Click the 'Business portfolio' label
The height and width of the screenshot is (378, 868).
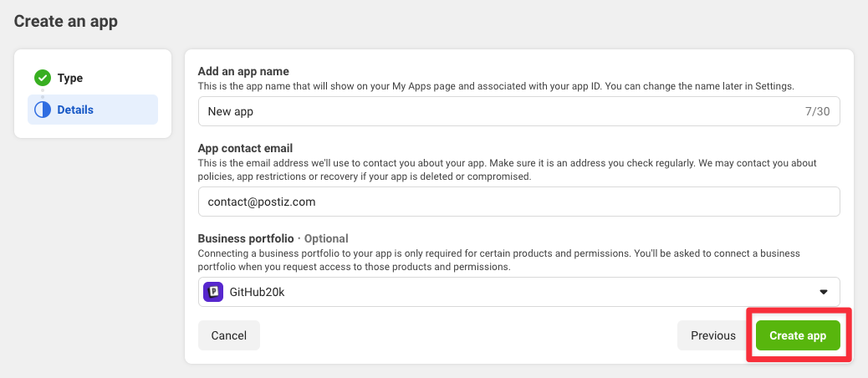pyautogui.click(x=246, y=238)
